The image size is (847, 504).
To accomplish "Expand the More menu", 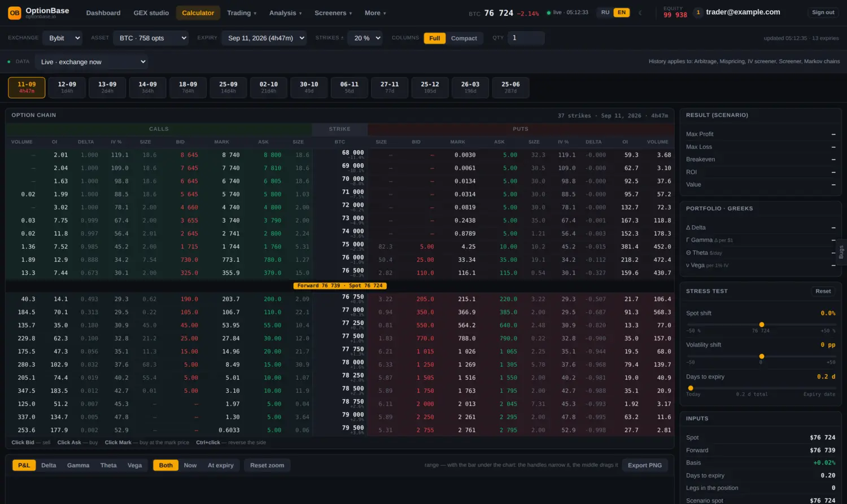I will (375, 13).
